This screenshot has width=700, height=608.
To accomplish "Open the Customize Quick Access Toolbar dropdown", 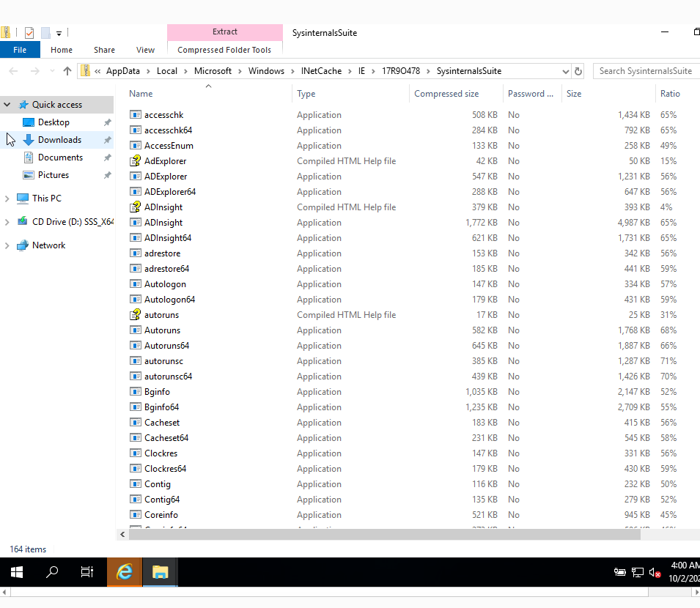I will click(x=59, y=33).
